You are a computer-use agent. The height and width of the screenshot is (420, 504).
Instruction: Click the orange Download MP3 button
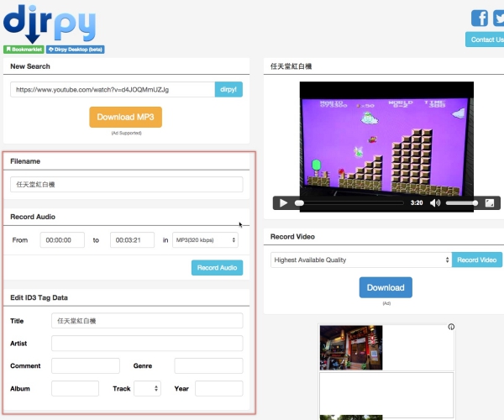[x=126, y=117]
